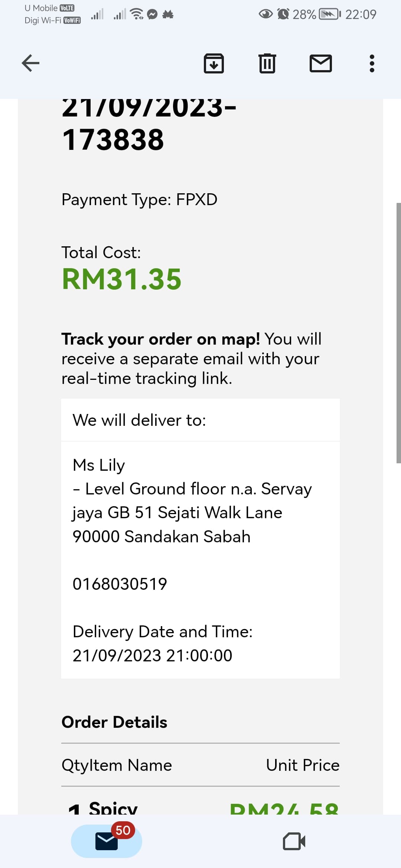Archive this email
The image size is (401, 868).
213,63
